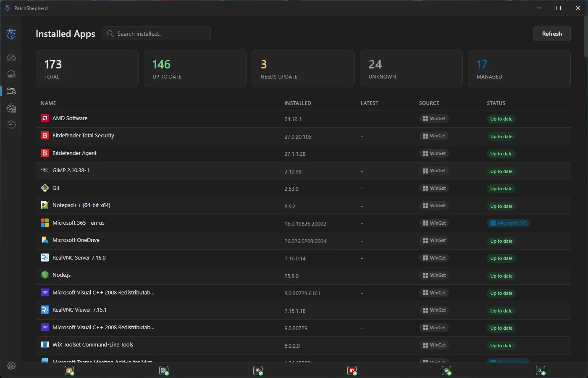Select the 'WiX Toolset Command-Line Tools' text

(93, 345)
